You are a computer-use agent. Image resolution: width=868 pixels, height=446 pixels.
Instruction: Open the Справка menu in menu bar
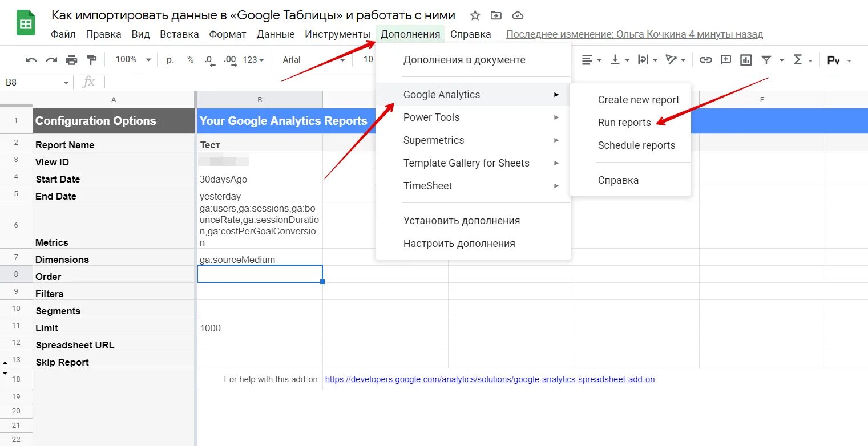pyautogui.click(x=470, y=34)
